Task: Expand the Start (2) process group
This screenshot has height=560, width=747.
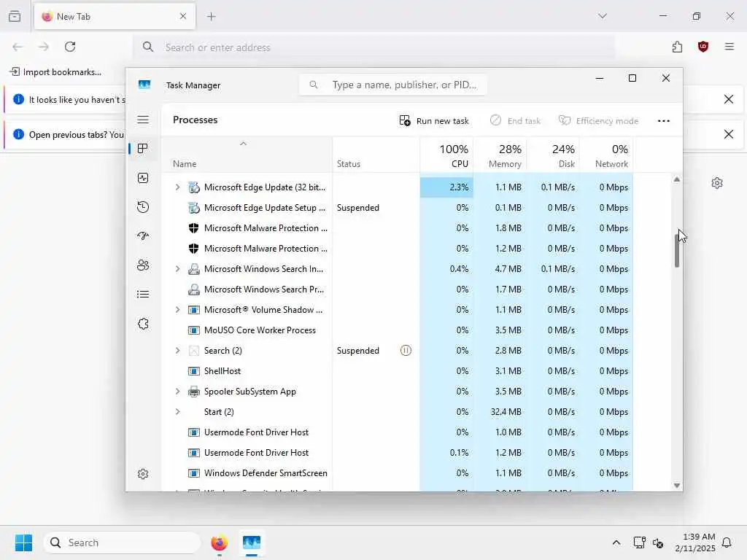Action: tap(177, 412)
